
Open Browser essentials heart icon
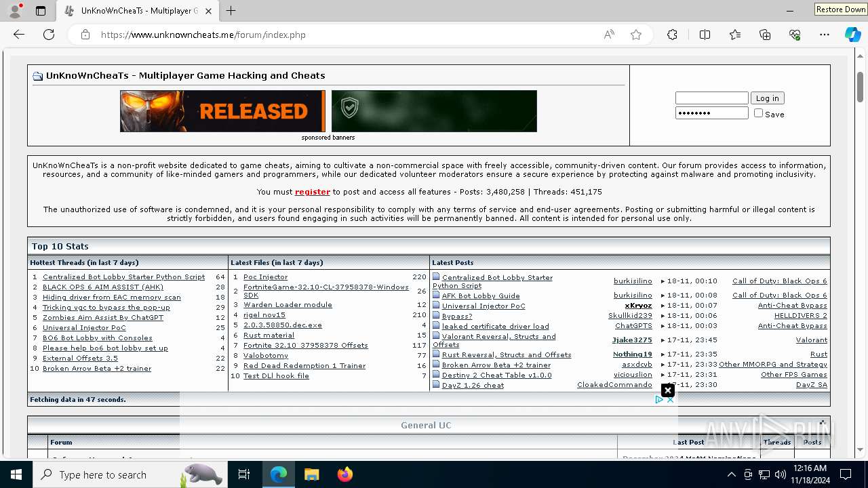(795, 35)
